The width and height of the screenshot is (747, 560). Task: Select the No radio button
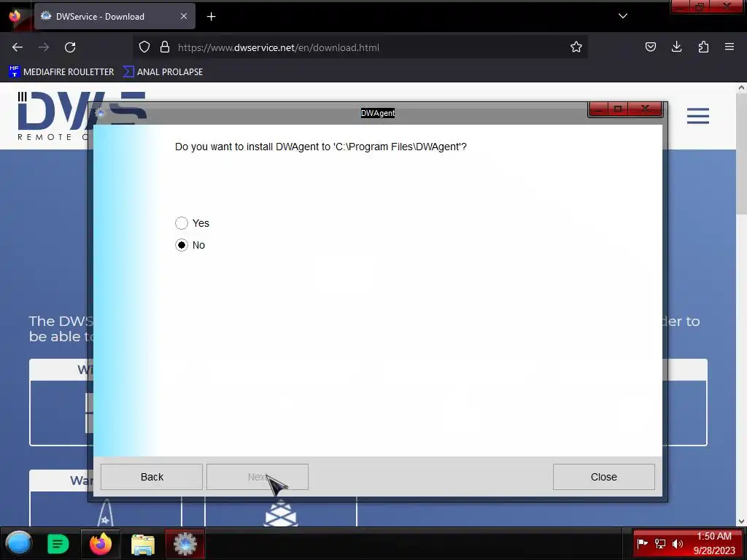point(182,245)
